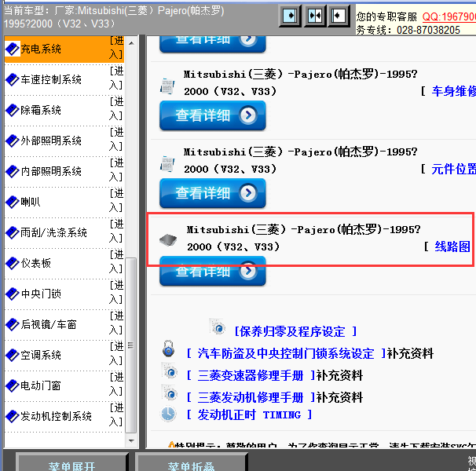Click the document icon beside 车身维修 entry

tap(167, 86)
